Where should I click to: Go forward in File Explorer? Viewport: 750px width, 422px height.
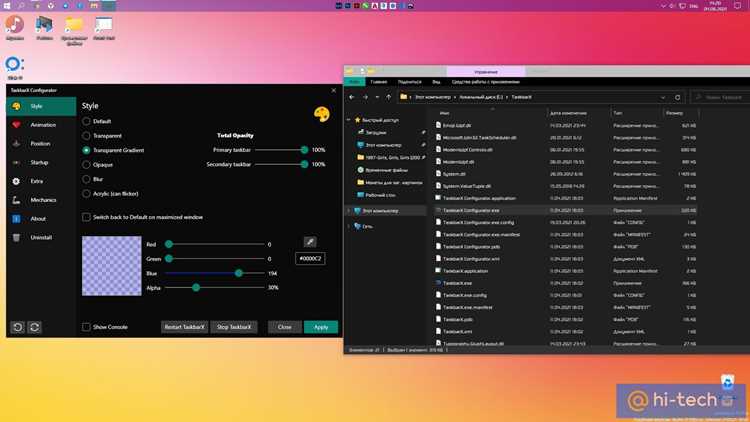click(365, 97)
